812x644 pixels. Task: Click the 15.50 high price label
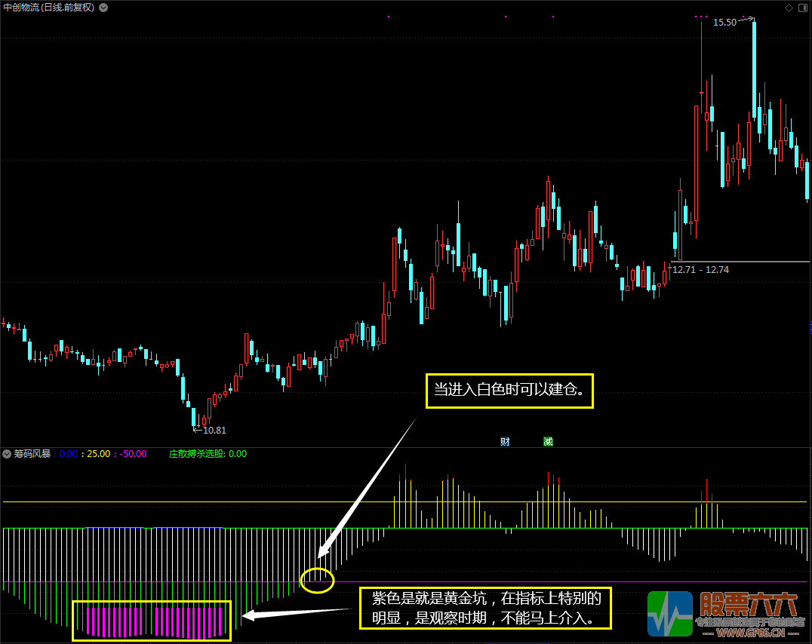pos(724,23)
